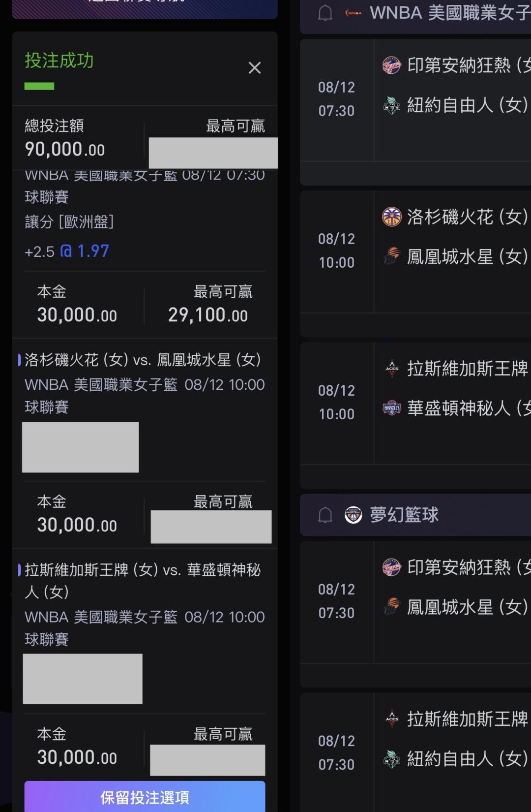Close the 投注成功 bet confirmation panel

[254, 68]
